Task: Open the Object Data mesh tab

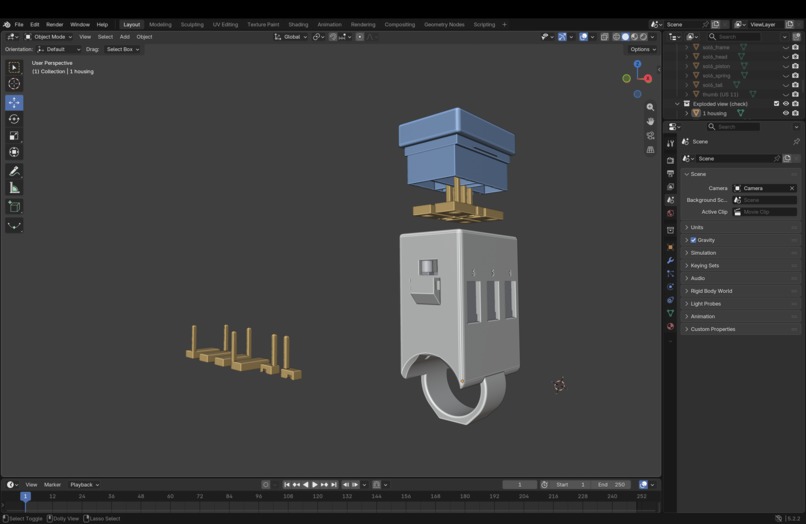Action: [670, 313]
